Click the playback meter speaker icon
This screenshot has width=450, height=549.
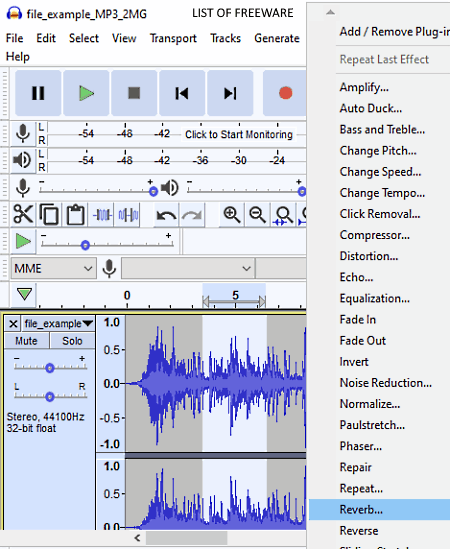pyautogui.click(x=23, y=160)
